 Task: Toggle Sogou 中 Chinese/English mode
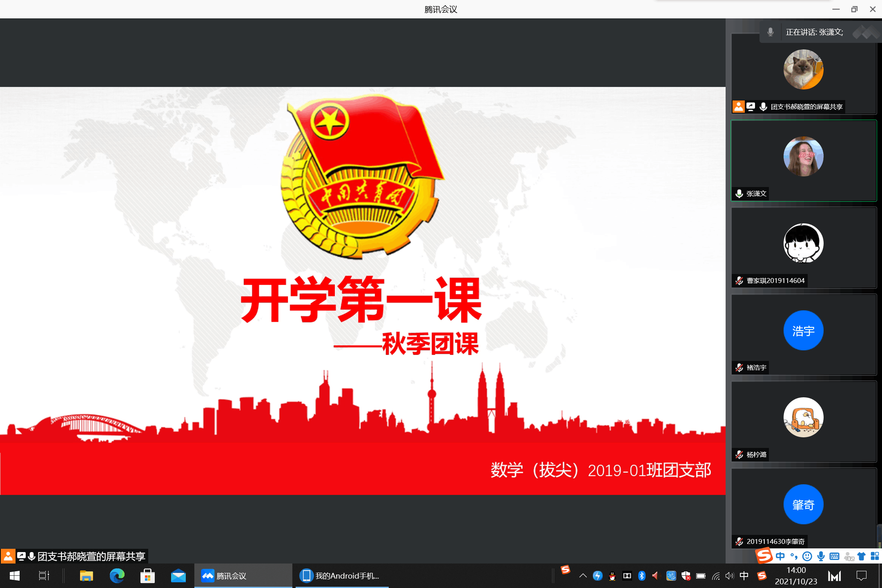[x=780, y=556]
